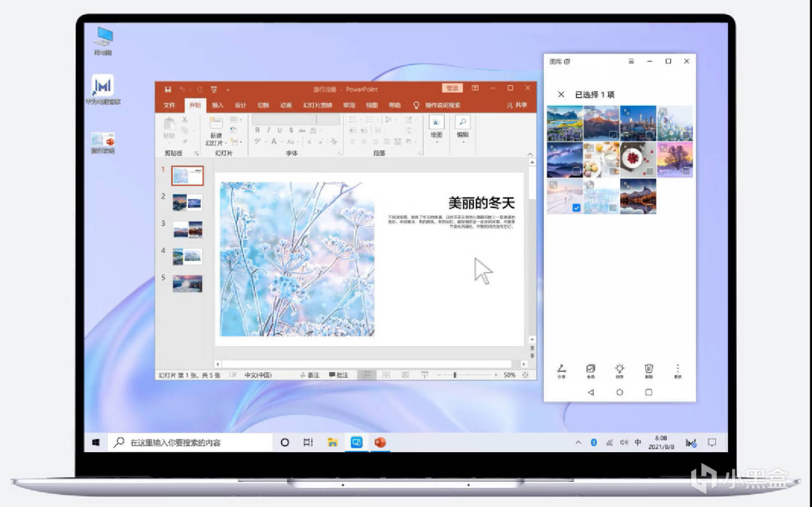
Task: Fit slide to current window
Action: pos(525,375)
